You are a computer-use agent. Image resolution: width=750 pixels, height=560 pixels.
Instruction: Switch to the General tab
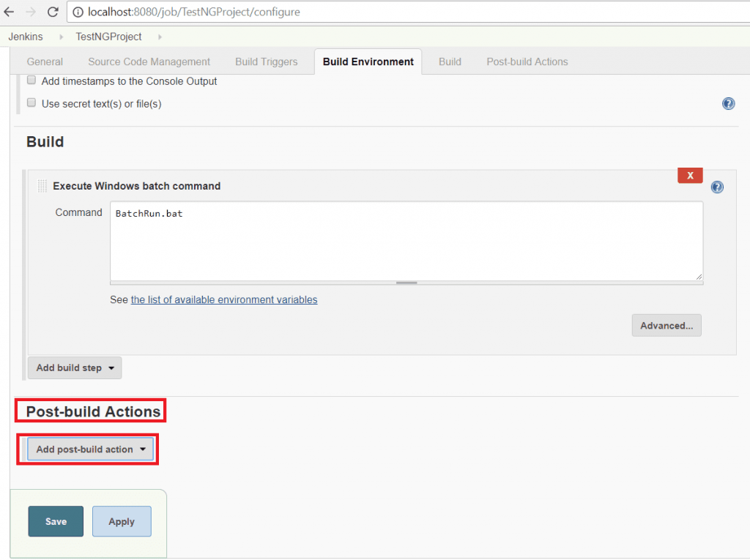[x=45, y=61]
